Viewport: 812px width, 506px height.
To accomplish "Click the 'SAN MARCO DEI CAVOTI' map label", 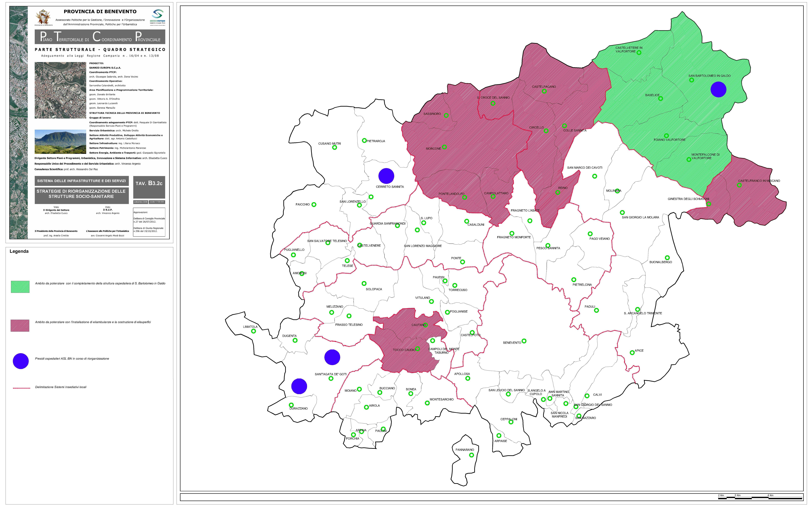I will (585, 168).
